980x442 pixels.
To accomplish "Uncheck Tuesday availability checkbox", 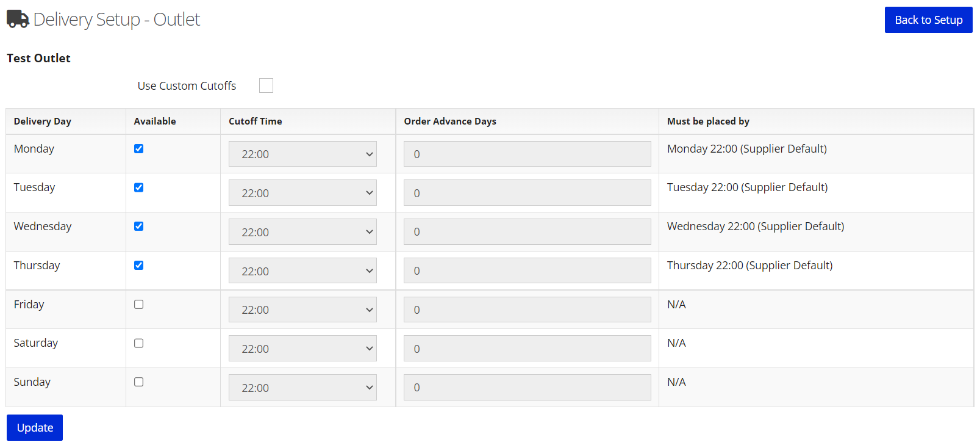I will [x=139, y=187].
